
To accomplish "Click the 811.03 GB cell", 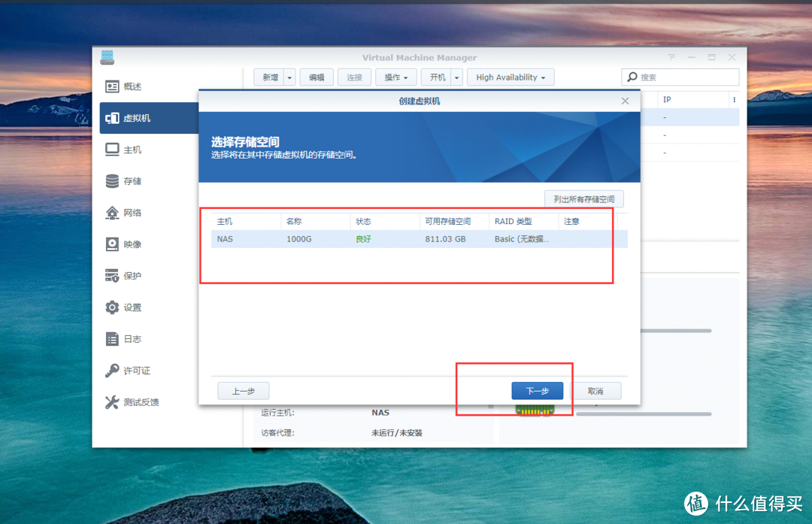I will pos(445,239).
